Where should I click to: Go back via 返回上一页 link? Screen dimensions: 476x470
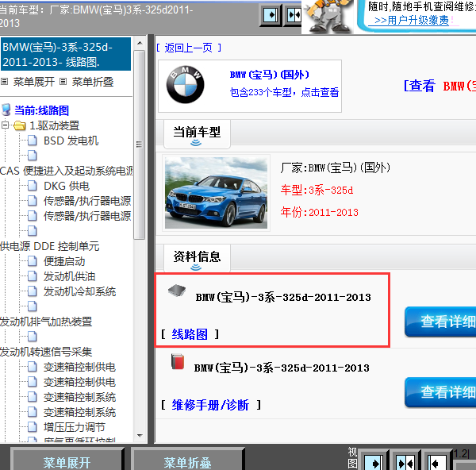coord(188,48)
